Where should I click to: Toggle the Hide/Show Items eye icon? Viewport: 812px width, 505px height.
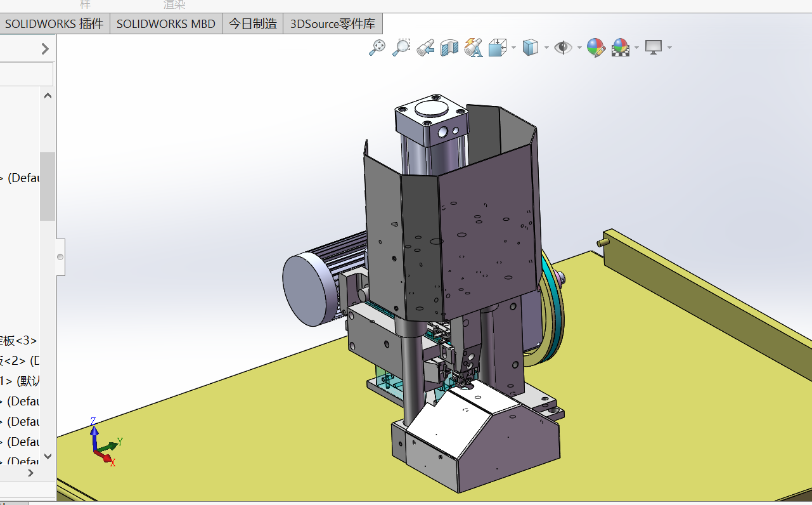pyautogui.click(x=563, y=48)
